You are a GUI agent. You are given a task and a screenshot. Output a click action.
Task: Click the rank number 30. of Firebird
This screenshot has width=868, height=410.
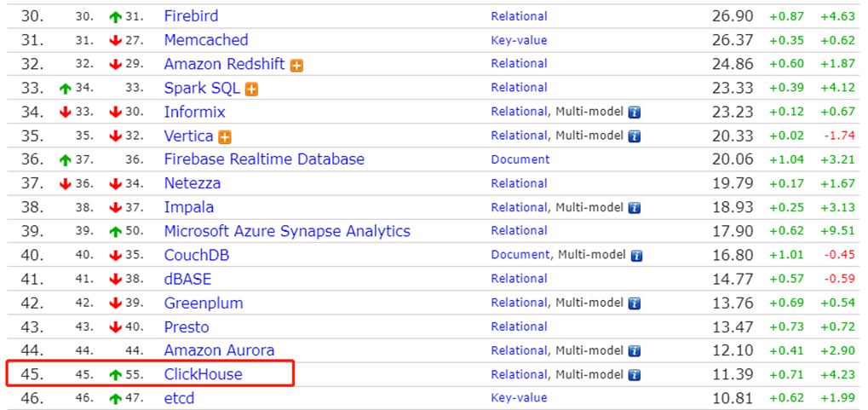coord(32,16)
